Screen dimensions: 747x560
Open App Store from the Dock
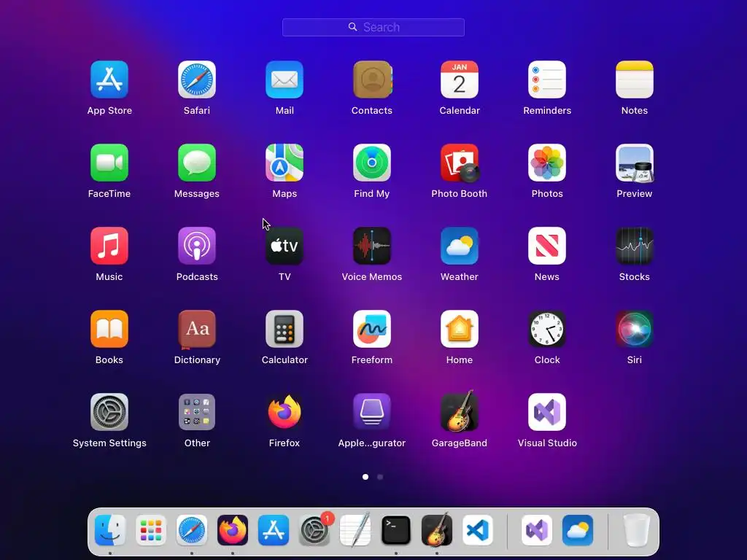[274, 531]
